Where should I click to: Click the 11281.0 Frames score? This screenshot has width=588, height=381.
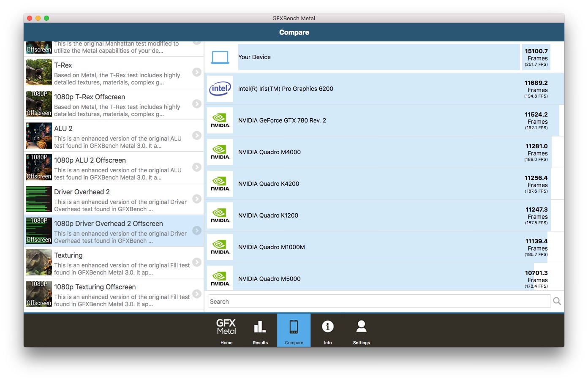(536, 152)
